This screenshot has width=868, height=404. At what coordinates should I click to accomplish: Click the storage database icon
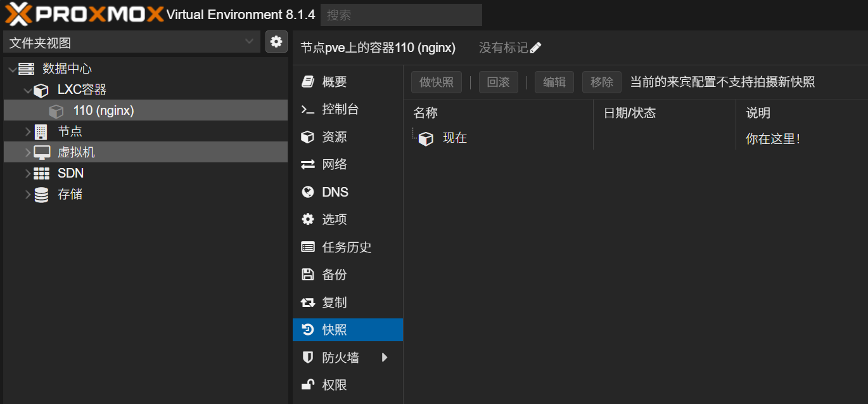pyautogui.click(x=41, y=194)
